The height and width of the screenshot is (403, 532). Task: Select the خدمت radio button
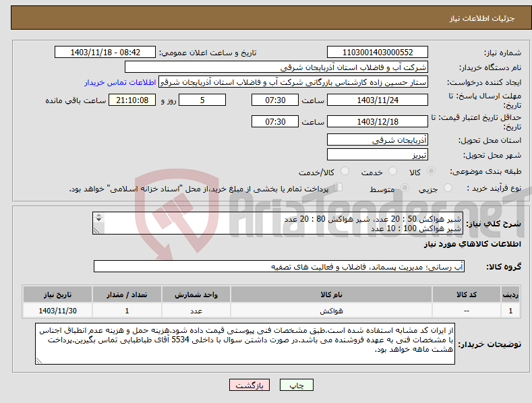392,171
